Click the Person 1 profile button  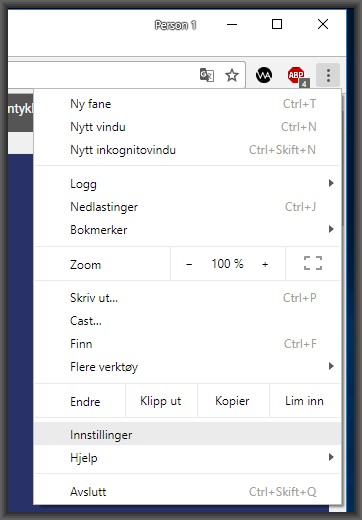[175, 25]
